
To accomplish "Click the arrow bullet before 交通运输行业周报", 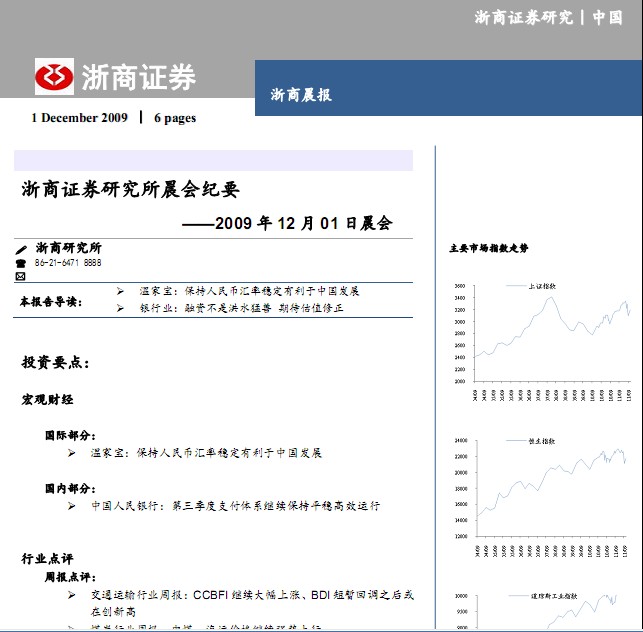I will point(72,595).
